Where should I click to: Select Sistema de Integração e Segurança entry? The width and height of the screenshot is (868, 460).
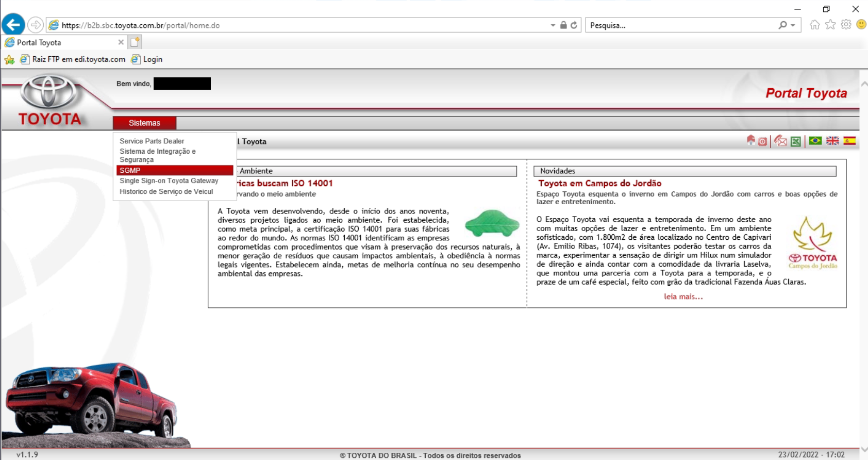(158, 155)
